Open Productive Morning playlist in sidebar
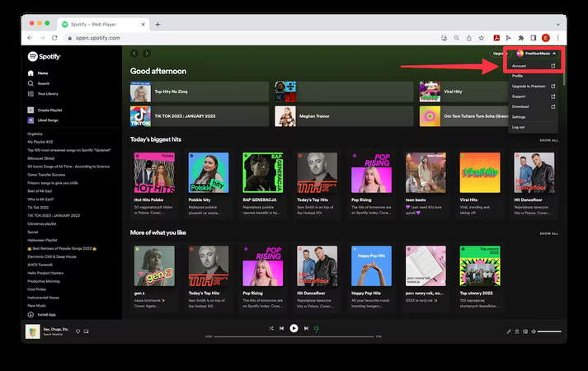Viewport: 588px width, 371px height. click(44, 281)
